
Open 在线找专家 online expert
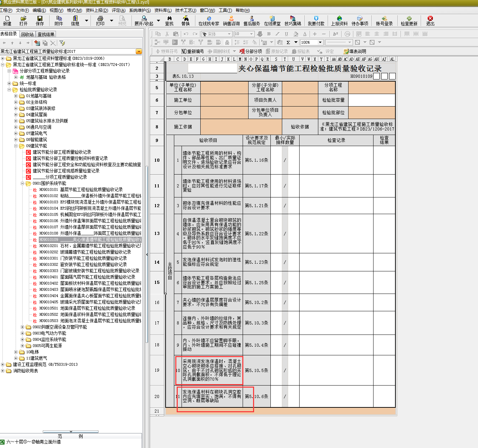point(209,21)
